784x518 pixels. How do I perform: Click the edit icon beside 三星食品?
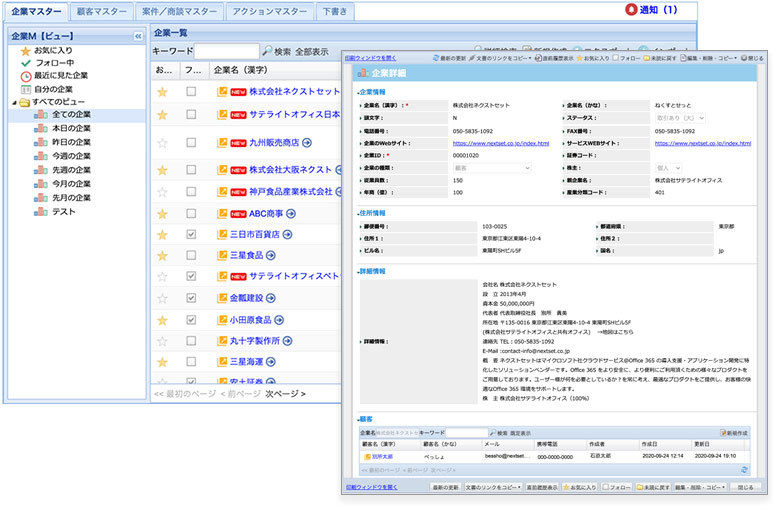point(222,256)
